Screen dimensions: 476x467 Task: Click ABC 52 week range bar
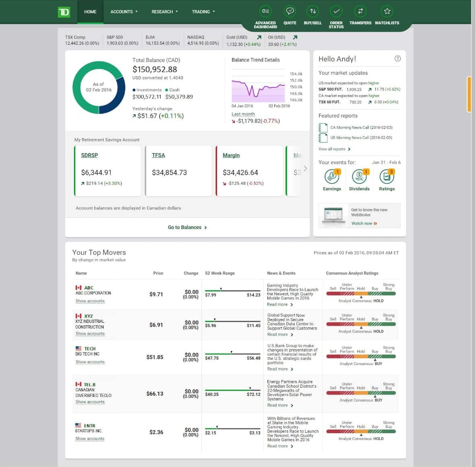click(x=232, y=290)
